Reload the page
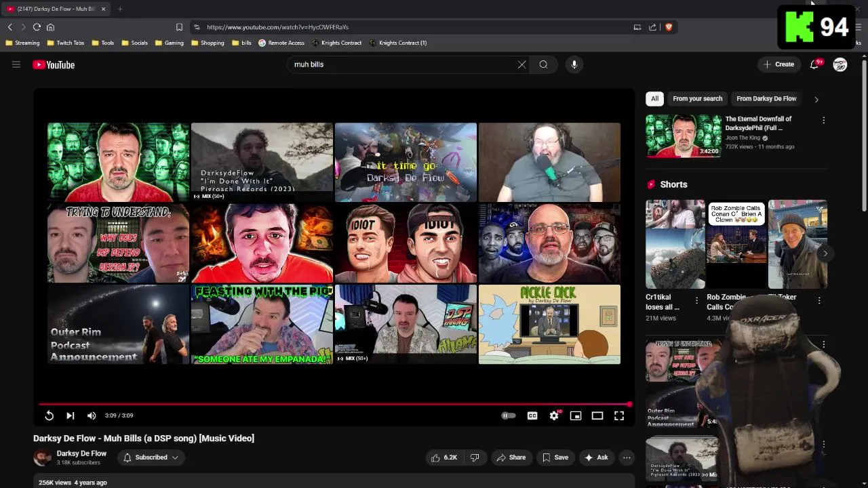The height and width of the screenshot is (488, 868). click(x=37, y=27)
